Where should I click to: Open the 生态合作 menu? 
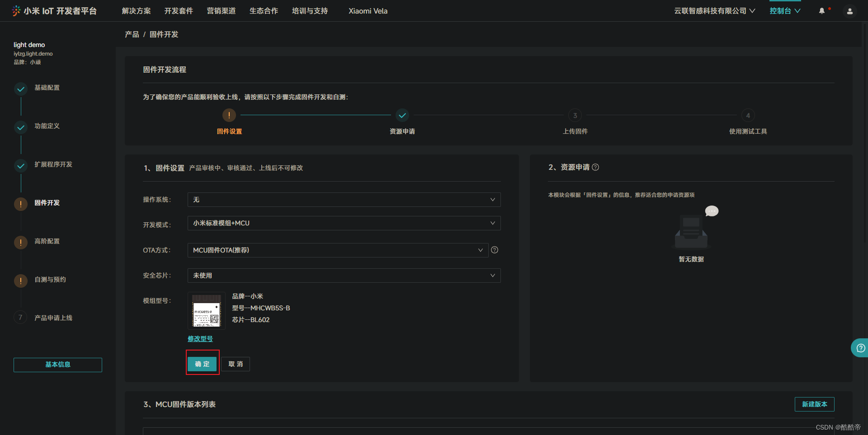click(264, 11)
